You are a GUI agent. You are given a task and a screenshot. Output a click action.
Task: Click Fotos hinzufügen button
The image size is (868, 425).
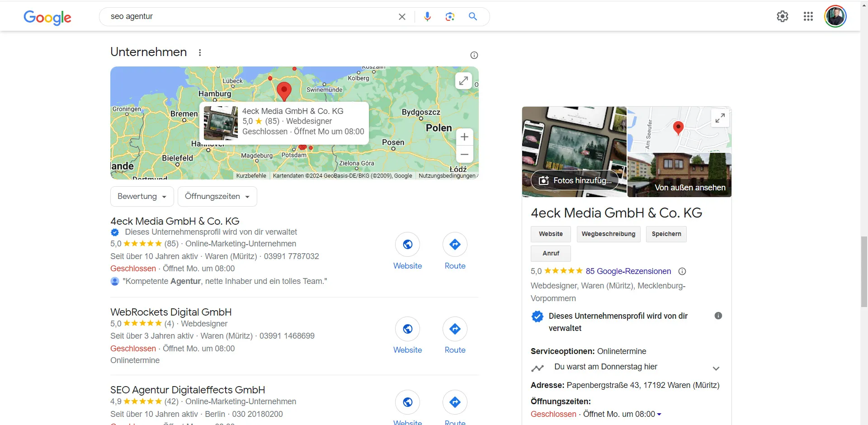coord(575,180)
